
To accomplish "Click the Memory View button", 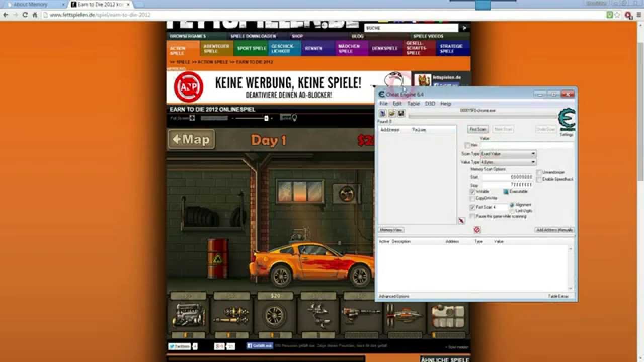I will [391, 230].
